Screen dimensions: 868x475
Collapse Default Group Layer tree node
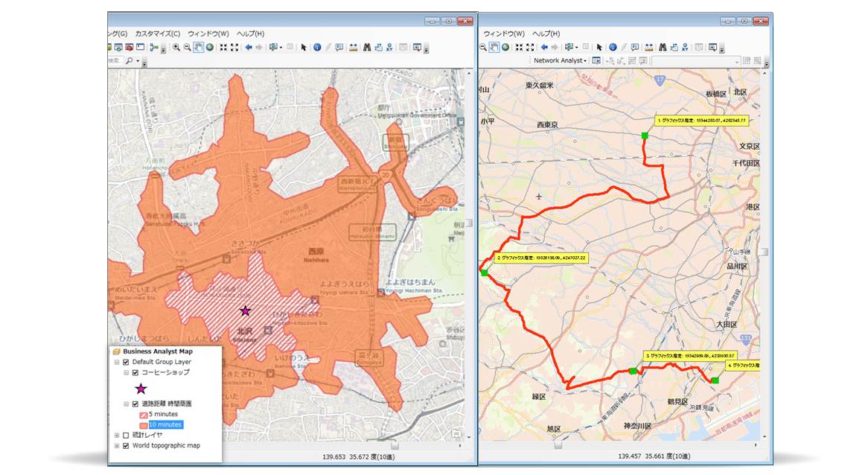(x=117, y=362)
